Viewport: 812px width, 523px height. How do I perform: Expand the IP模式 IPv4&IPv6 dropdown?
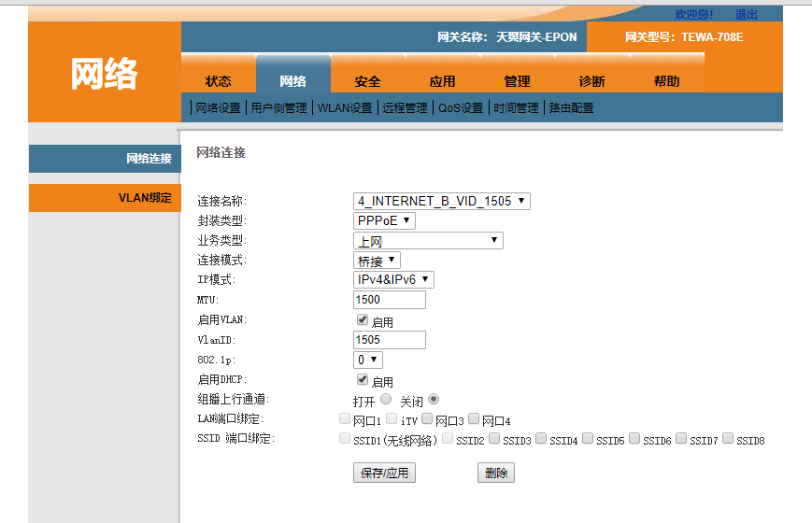[x=393, y=279]
